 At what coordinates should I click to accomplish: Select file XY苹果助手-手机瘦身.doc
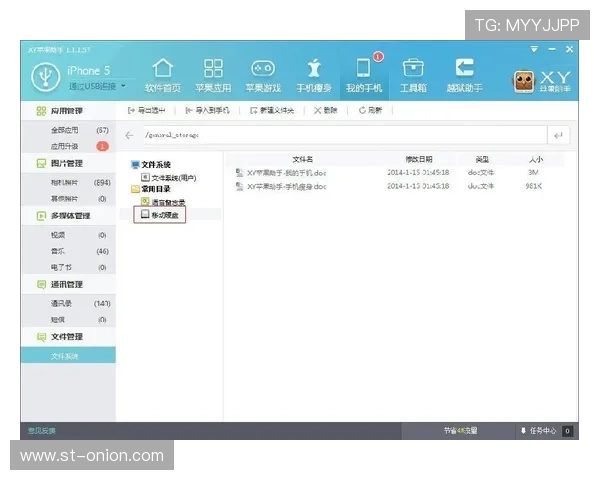tap(287, 186)
